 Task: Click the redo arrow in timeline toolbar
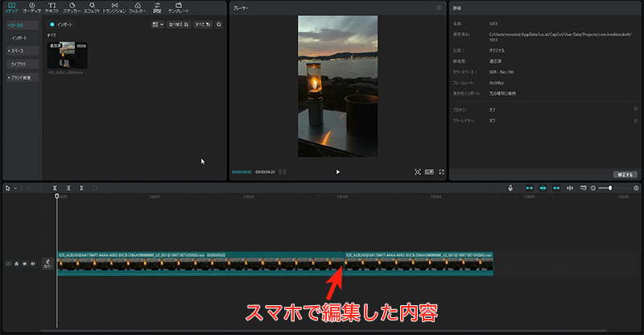click(x=41, y=188)
